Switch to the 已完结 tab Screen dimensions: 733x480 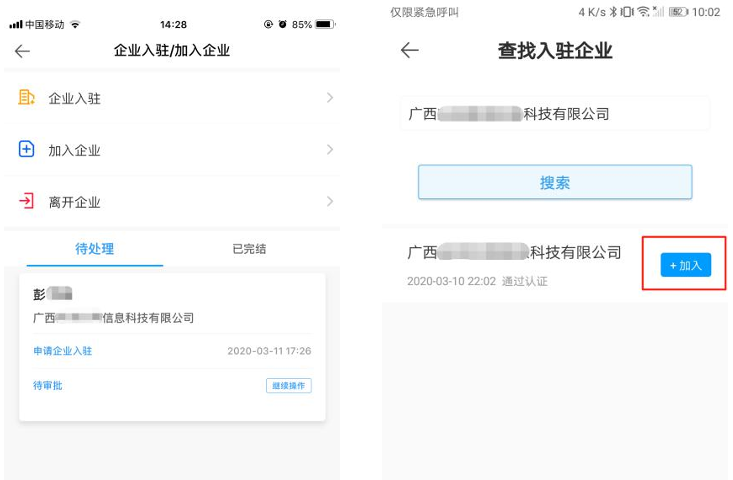tap(249, 249)
